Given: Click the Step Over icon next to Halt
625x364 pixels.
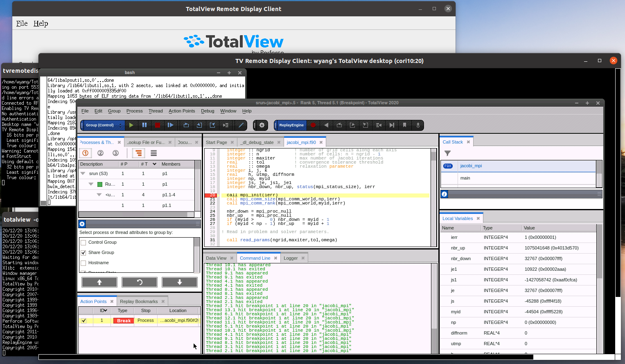Looking at the screenshot, I should click(171, 125).
